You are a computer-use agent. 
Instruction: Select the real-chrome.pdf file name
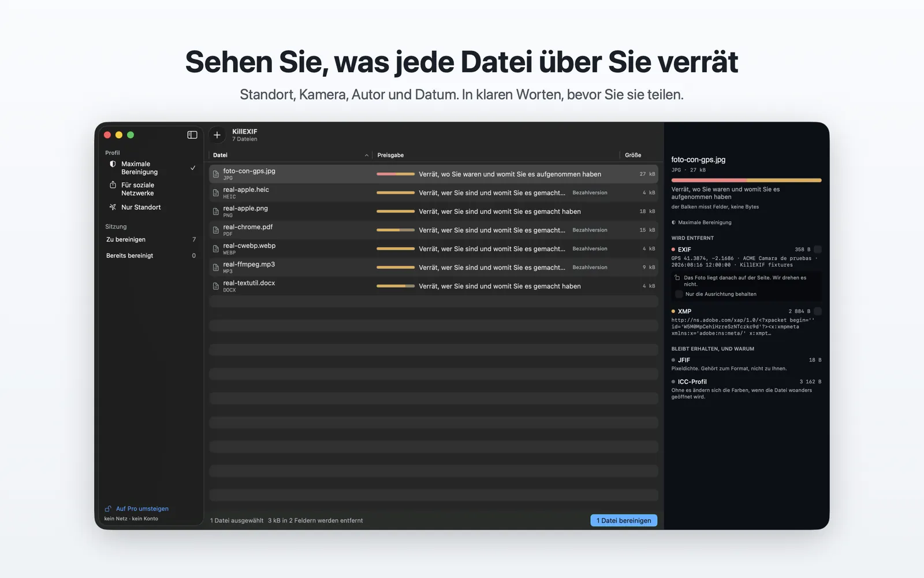coord(248,227)
